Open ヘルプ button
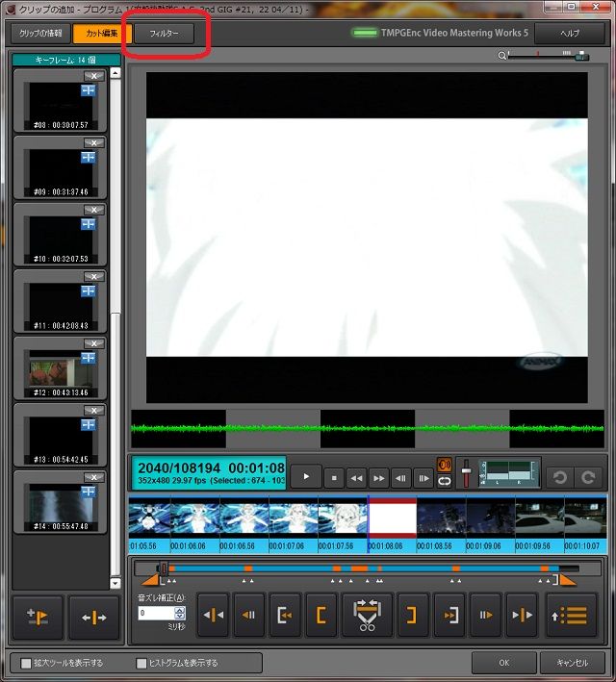The image size is (616, 682). 570,34
